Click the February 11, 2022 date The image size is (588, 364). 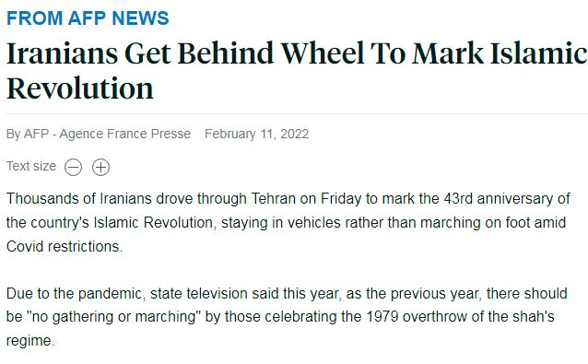(x=256, y=134)
